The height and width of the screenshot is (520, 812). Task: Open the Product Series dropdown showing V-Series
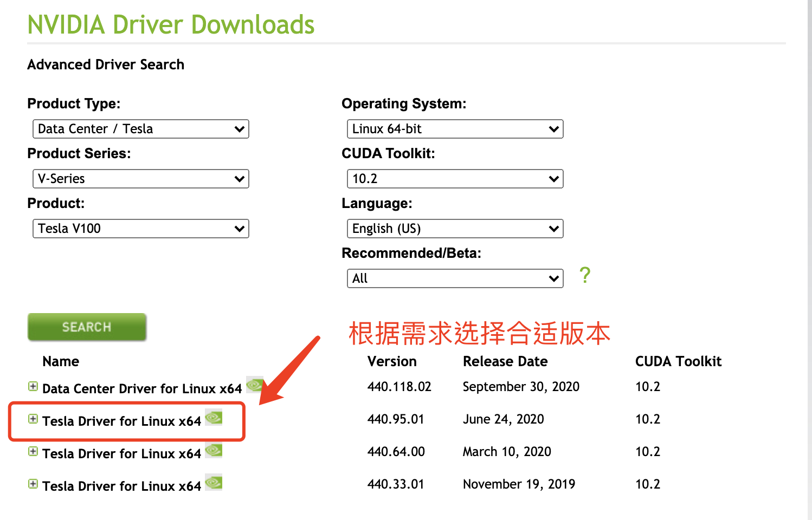click(x=141, y=179)
